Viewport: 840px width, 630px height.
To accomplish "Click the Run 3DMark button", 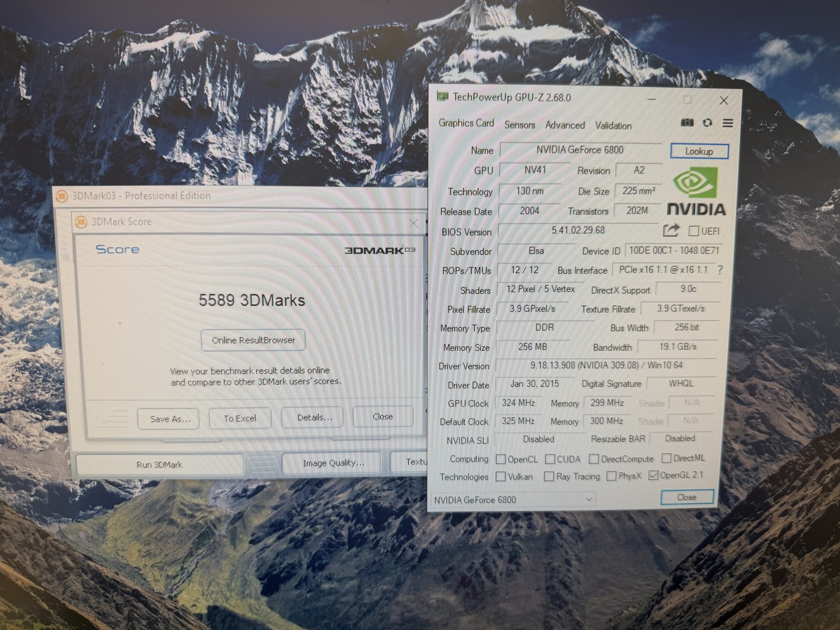I will 160,465.
